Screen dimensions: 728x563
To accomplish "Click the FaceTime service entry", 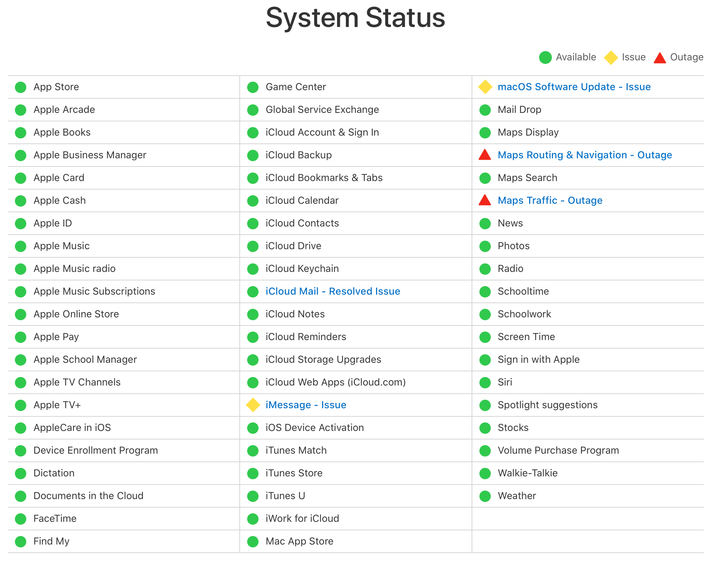I will pyautogui.click(x=55, y=519).
